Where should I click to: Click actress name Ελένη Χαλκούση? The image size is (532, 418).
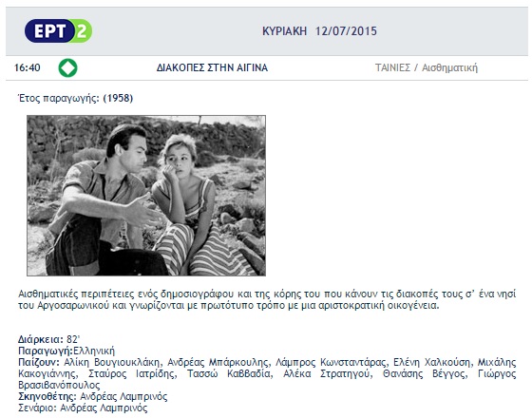click(x=432, y=362)
